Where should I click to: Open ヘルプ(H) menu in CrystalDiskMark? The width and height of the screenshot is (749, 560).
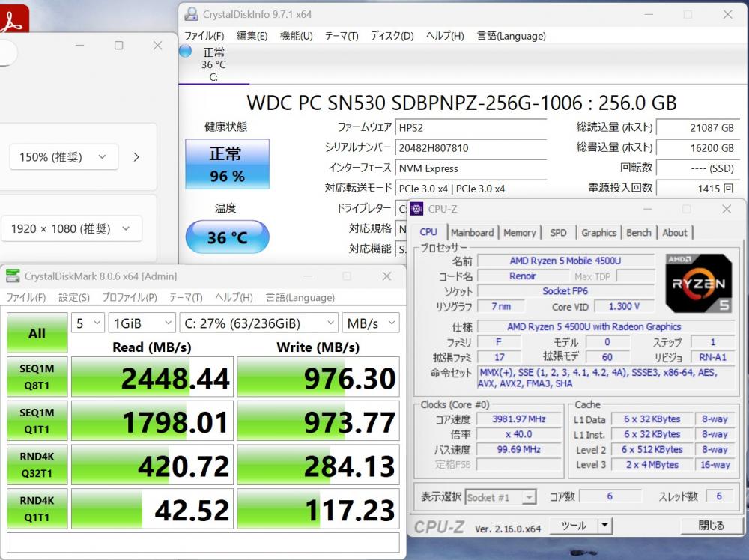click(234, 297)
